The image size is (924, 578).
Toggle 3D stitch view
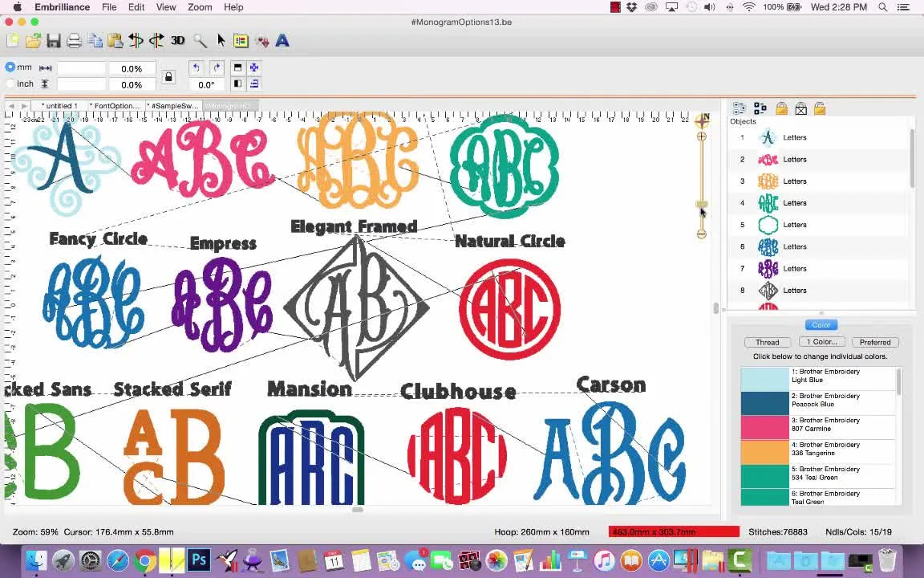(177, 41)
